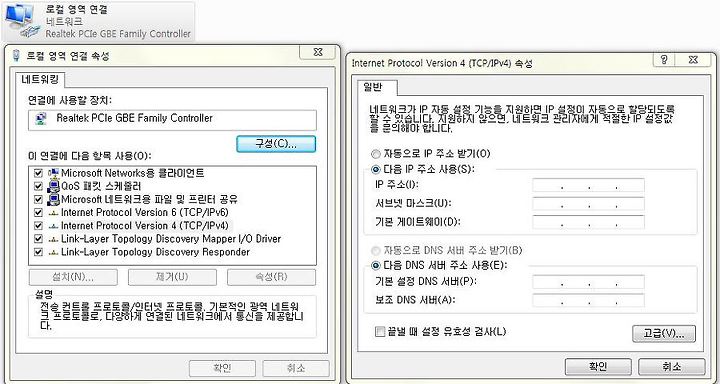Toggle QoS 패킷 스케줄러 checkbox

(39, 186)
